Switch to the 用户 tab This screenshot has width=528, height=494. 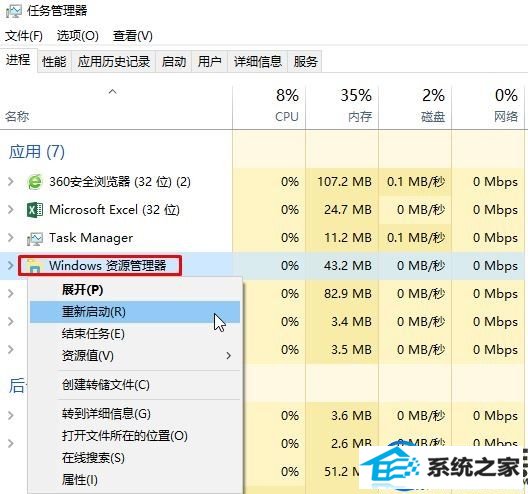coord(210,62)
